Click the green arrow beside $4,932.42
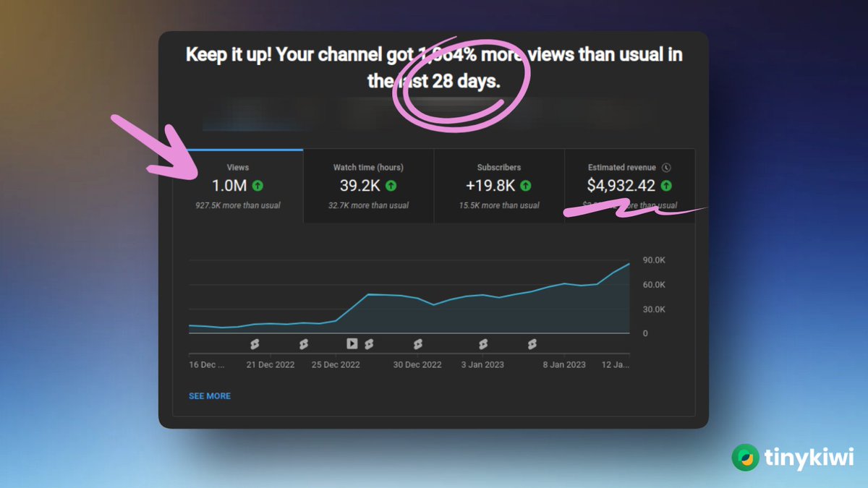This screenshot has height=488, width=868. (x=667, y=184)
